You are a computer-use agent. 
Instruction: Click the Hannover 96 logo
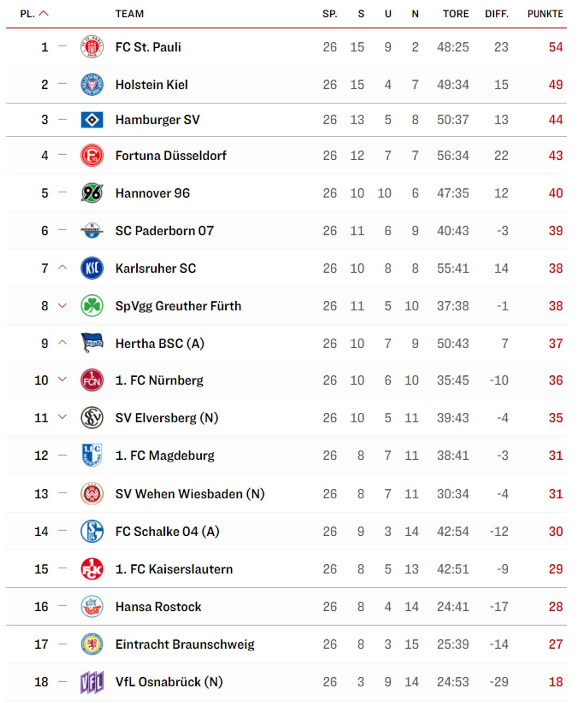point(92,193)
